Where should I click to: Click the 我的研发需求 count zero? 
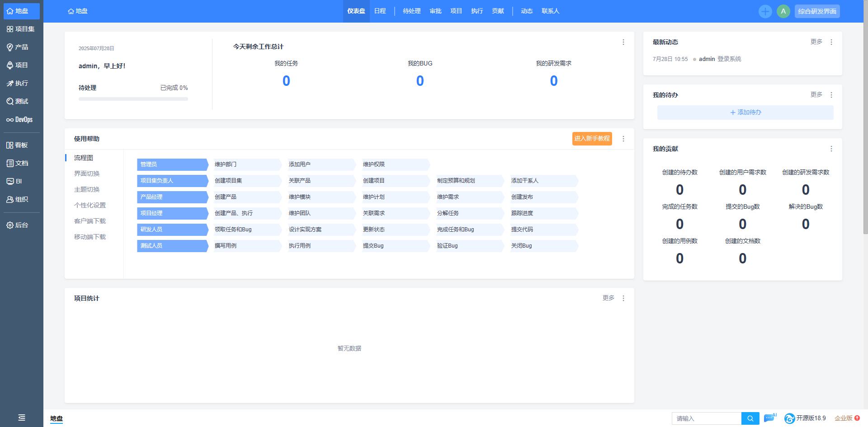pos(554,81)
